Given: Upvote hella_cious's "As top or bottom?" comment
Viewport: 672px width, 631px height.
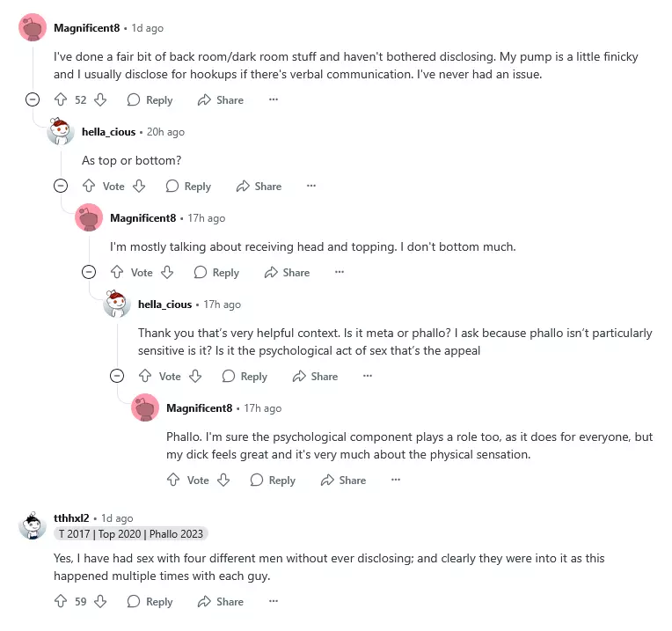Looking at the screenshot, I should pyautogui.click(x=89, y=187).
